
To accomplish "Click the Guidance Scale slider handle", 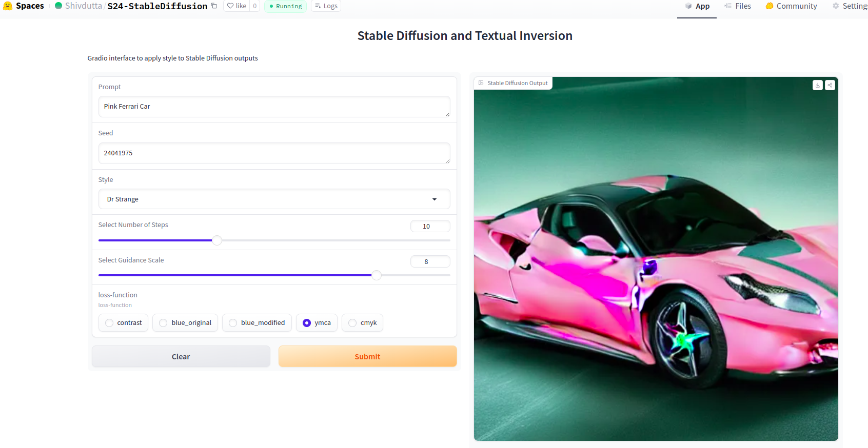I will [377, 275].
